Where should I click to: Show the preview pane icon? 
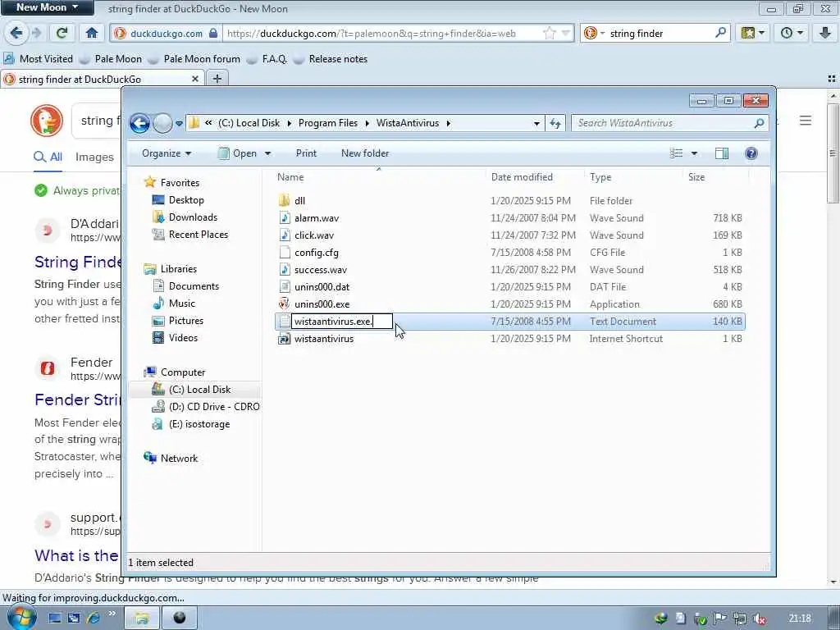[722, 153]
